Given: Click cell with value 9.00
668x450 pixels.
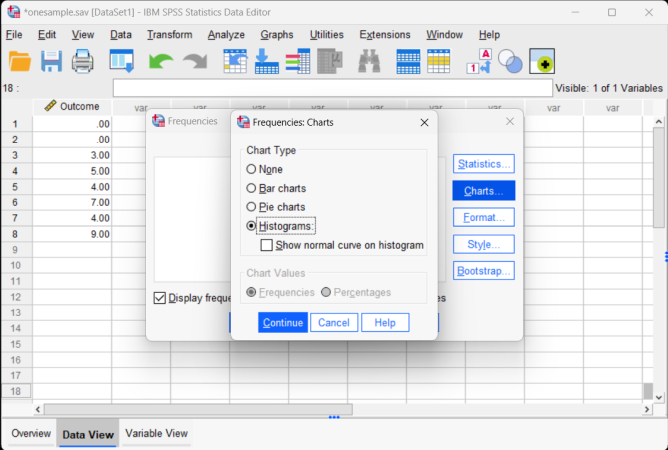Looking at the screenshot, I should click(72, 234).
